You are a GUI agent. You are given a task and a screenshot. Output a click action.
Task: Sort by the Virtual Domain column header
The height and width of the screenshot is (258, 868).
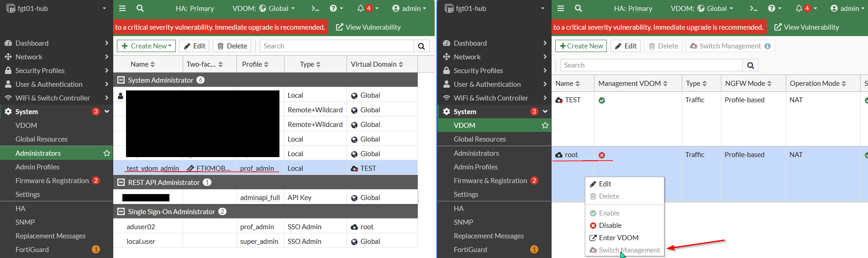tap(377, 64)
